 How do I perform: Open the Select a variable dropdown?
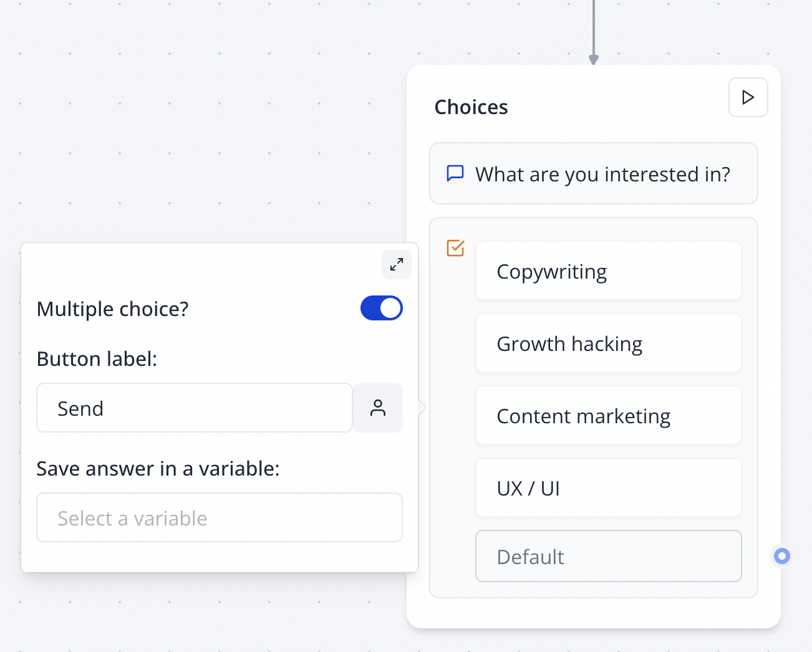[x=220, y=517]
